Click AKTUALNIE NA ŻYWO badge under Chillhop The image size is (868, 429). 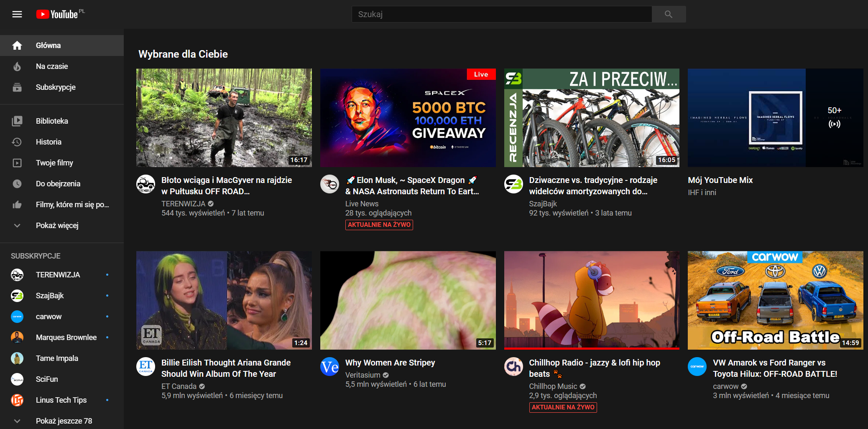point(563,407)
